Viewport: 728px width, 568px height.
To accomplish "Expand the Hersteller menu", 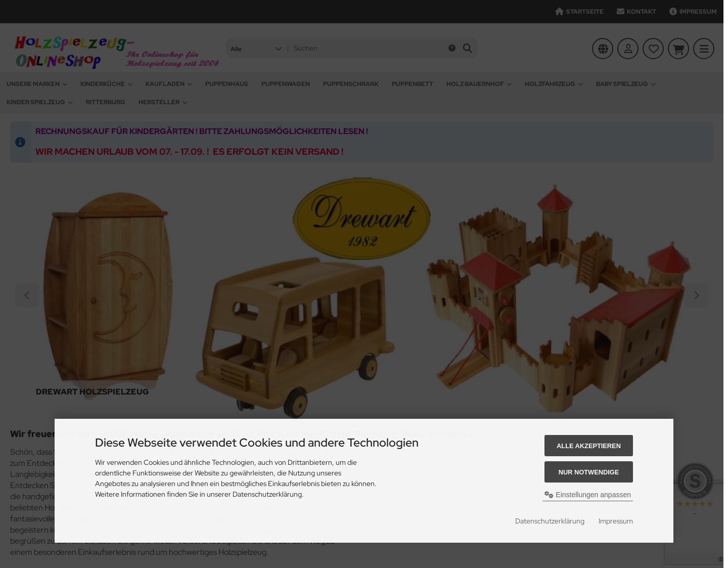I will pyautogui.click(x=163, y=102).
